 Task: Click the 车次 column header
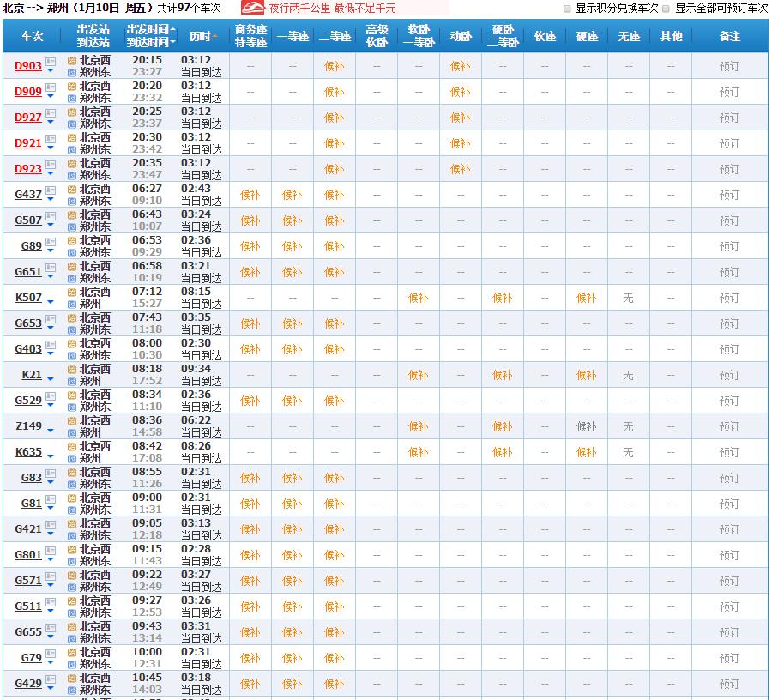(32, 36)
